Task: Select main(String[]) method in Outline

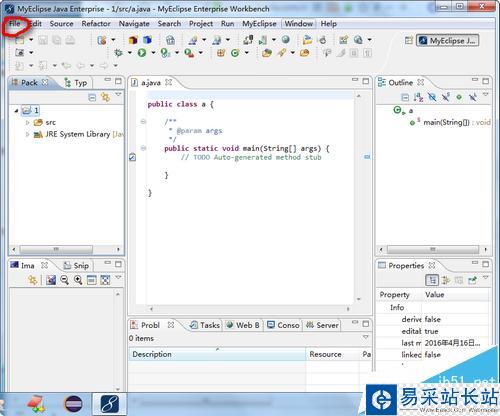Action: tap(450, 123)
